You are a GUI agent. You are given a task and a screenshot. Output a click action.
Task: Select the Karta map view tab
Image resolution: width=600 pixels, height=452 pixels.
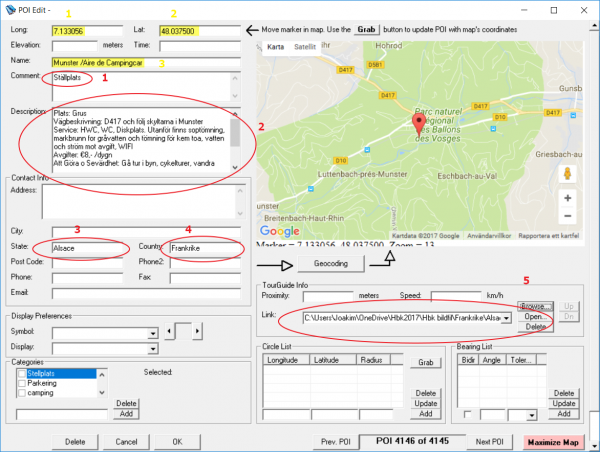(275, 45)
